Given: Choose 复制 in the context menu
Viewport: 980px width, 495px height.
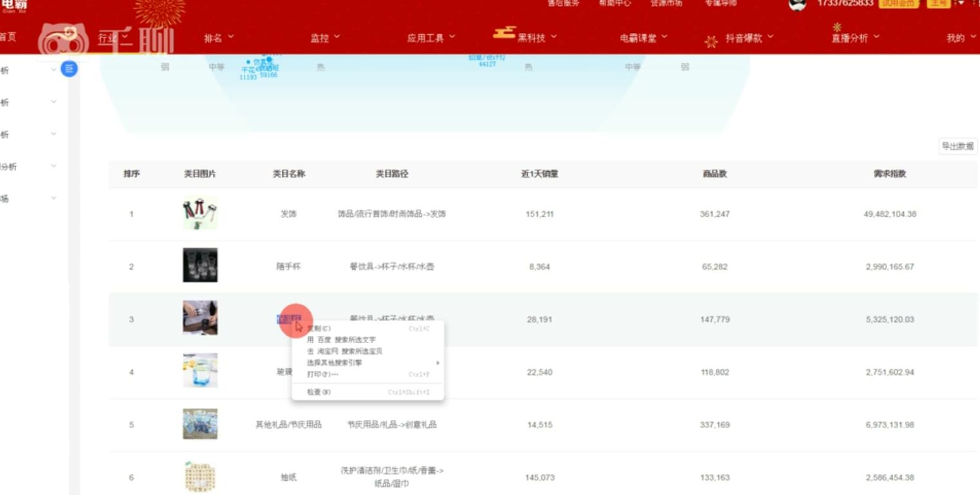Looking at the screenshot, I should [367, 328].
